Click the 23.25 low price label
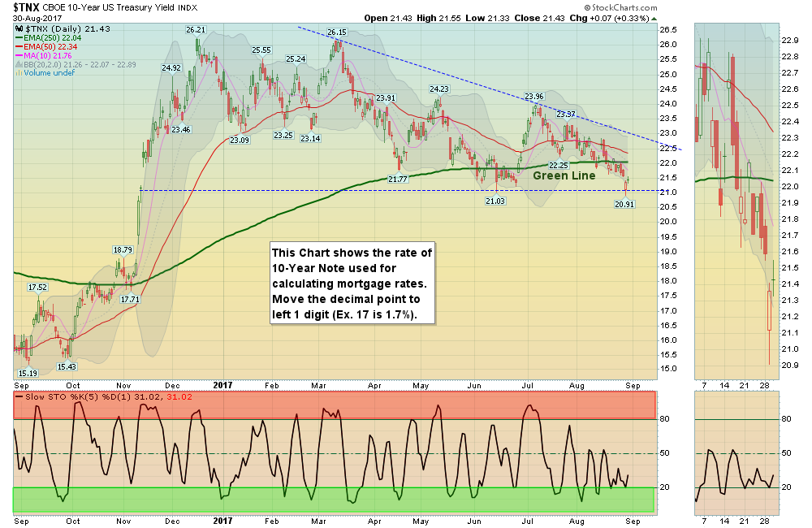This screenshot has width=812, height=528. (x=283, y=135)
